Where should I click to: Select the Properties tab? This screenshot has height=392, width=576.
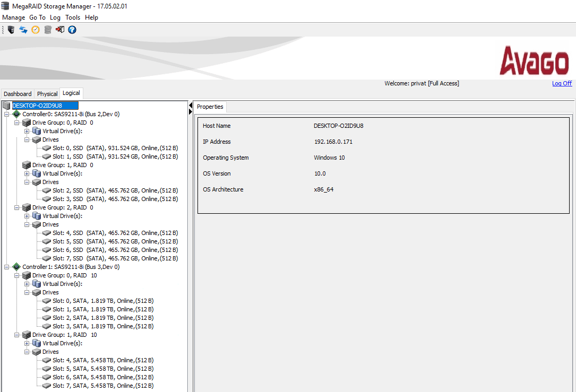tap(210, 107)
